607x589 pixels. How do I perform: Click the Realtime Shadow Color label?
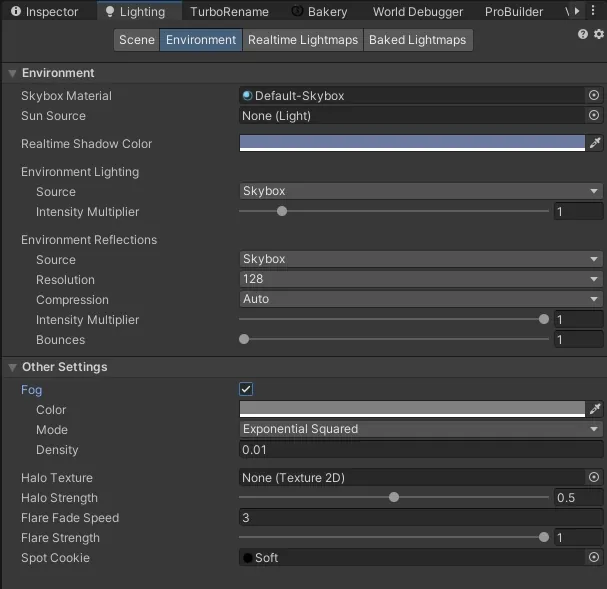[86, 144]
